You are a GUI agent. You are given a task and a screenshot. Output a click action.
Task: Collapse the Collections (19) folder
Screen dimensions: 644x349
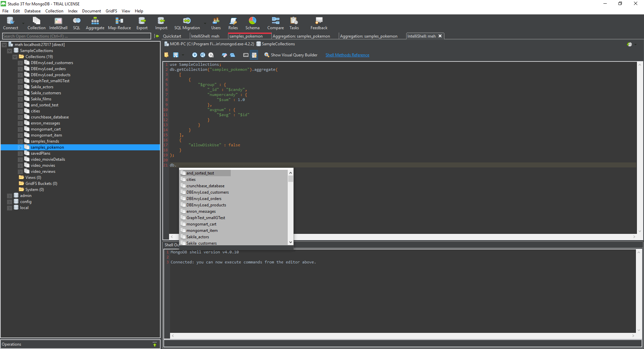pyautogui.click(x=15, y=57)
